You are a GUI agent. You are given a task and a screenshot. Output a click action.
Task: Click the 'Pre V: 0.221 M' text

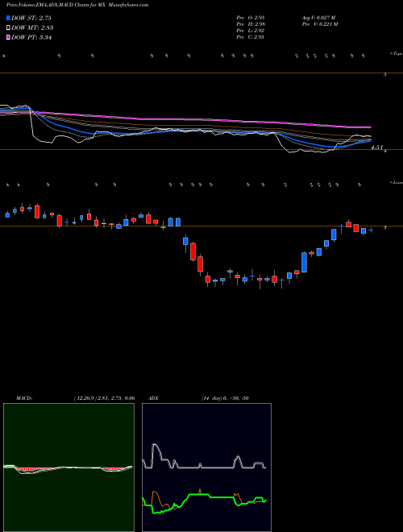point(319,24)
